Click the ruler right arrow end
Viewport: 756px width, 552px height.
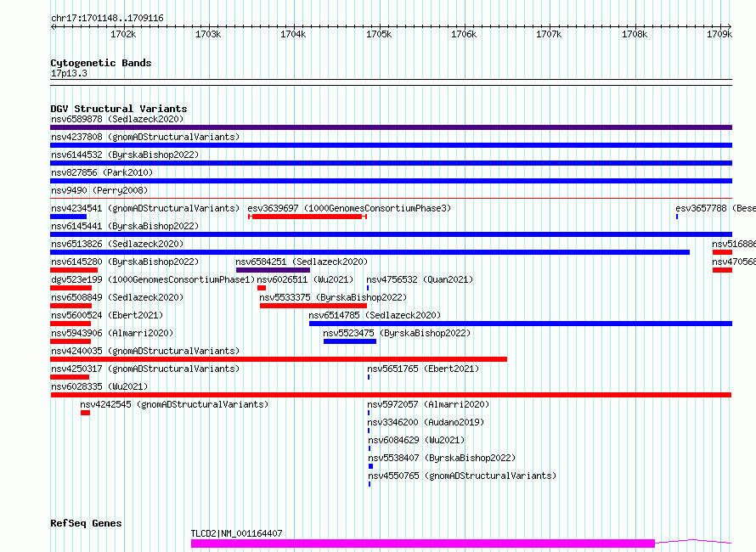[x=730, y=26]
